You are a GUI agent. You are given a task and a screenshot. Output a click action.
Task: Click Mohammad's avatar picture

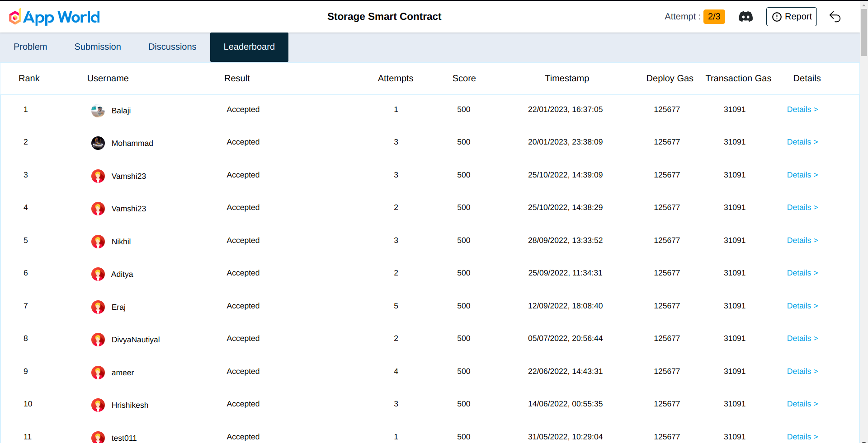(x=98, y=143)
